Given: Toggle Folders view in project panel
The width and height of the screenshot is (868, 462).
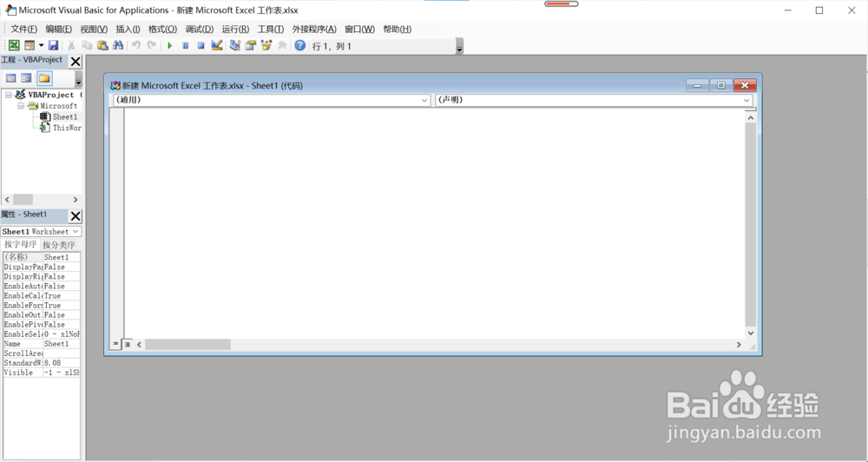Looking at the screenshot, I should [45, 78].
